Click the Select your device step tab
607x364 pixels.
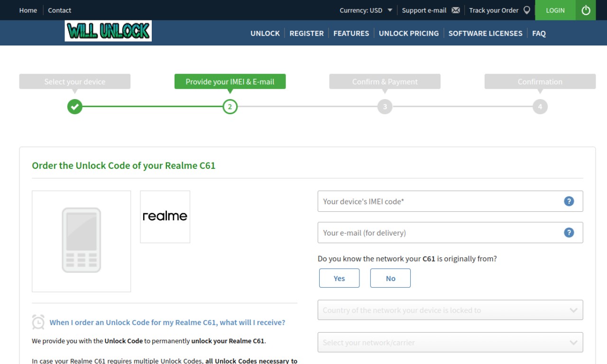click(x=74, y=82)
